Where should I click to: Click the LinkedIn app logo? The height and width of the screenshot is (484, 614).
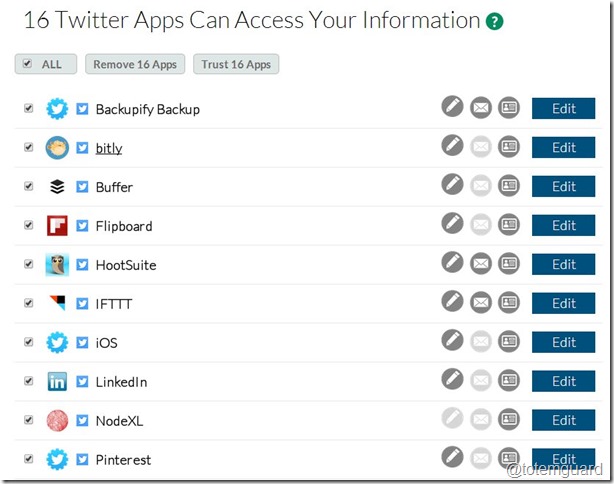[x=57, y=381]
